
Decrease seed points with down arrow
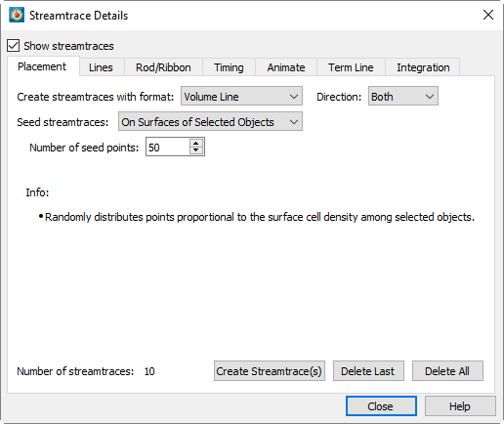coord(195,150)
